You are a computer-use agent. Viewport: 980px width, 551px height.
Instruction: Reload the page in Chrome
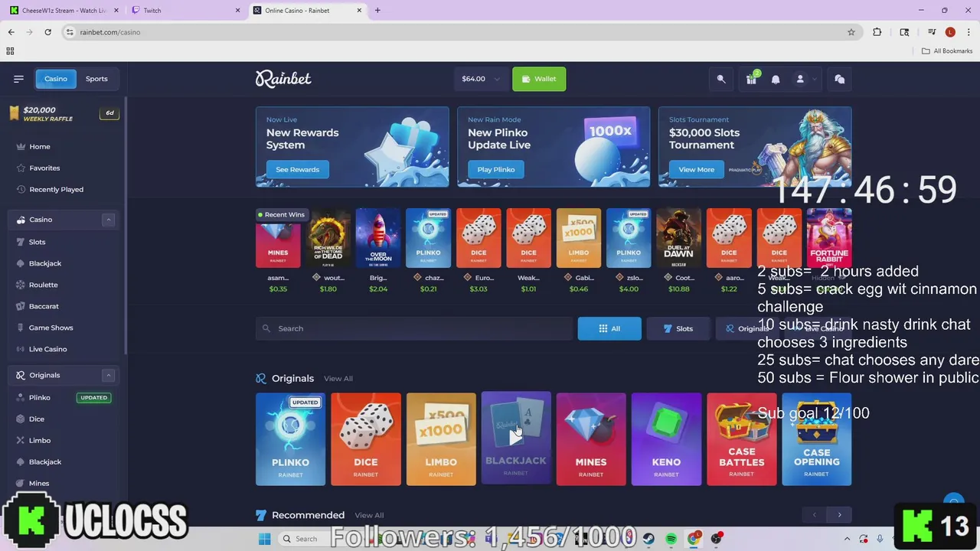(47, 32)
